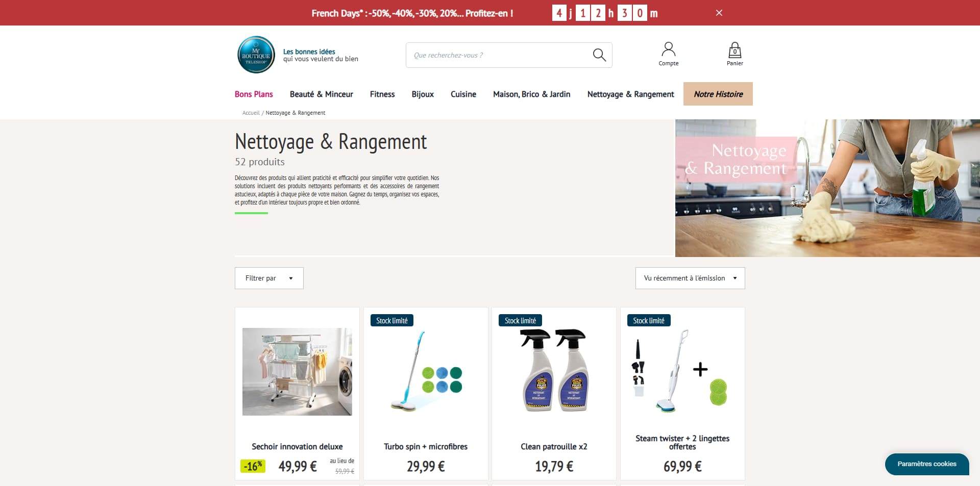
Task: Click the French Days promotion text
Action: 412,13
